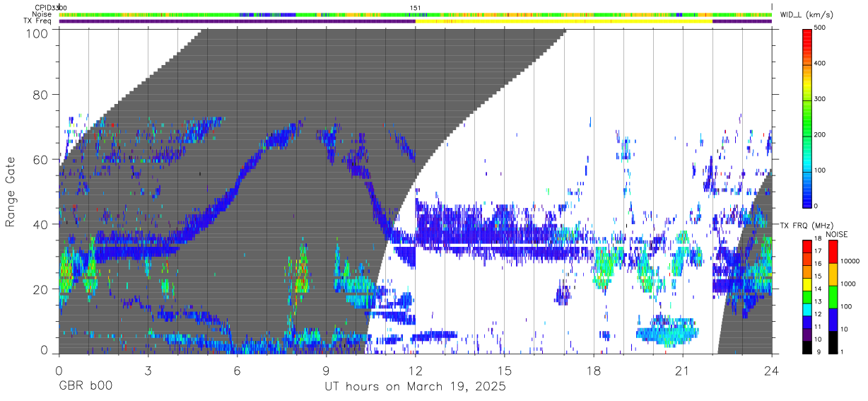
Task: Select the black bottom segment of TX FRQ scale
Action: 807,347
